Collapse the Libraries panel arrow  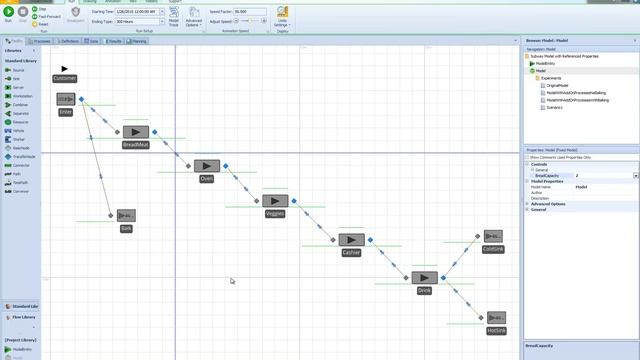[x=34, y=51]
